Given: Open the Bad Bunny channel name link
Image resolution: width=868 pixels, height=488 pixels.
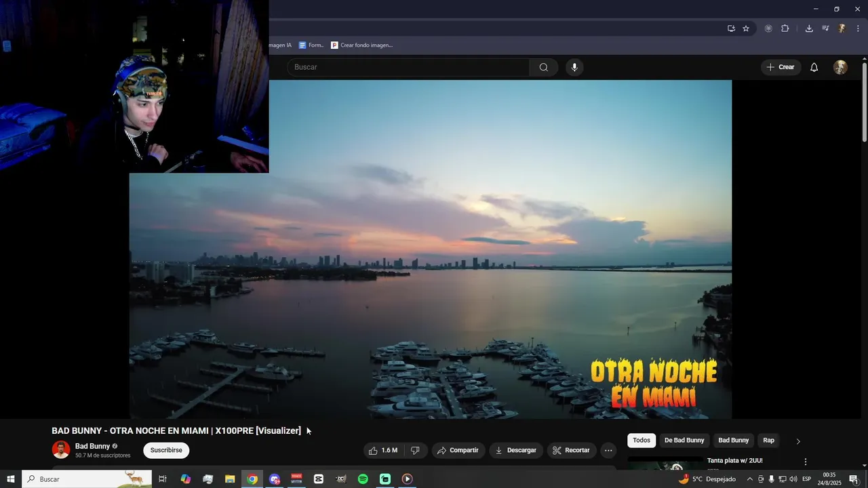Looking at the screenshot, I should coord(92,446).
